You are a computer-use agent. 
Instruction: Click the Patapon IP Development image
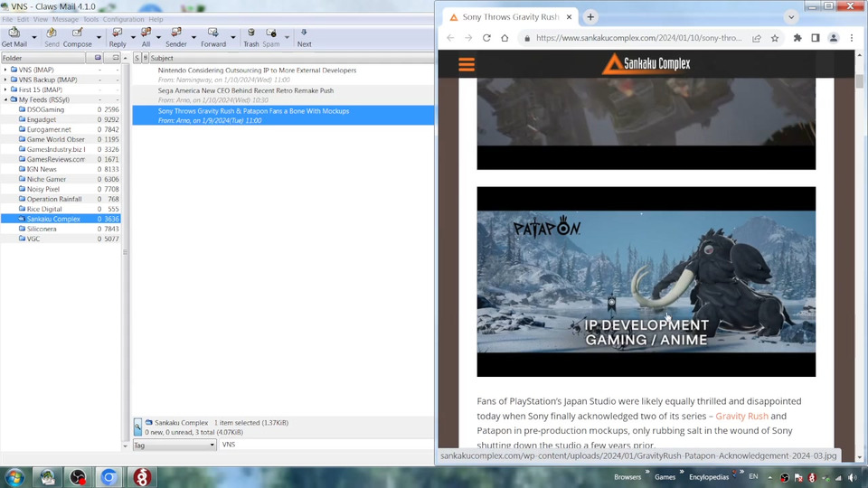tap(646, 282)
